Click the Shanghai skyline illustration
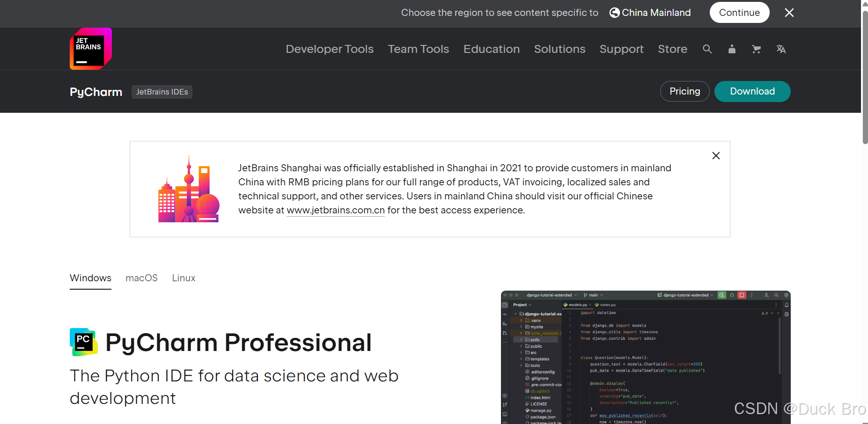Viewport: 868px width, 424px height. (x=189, y=189)
